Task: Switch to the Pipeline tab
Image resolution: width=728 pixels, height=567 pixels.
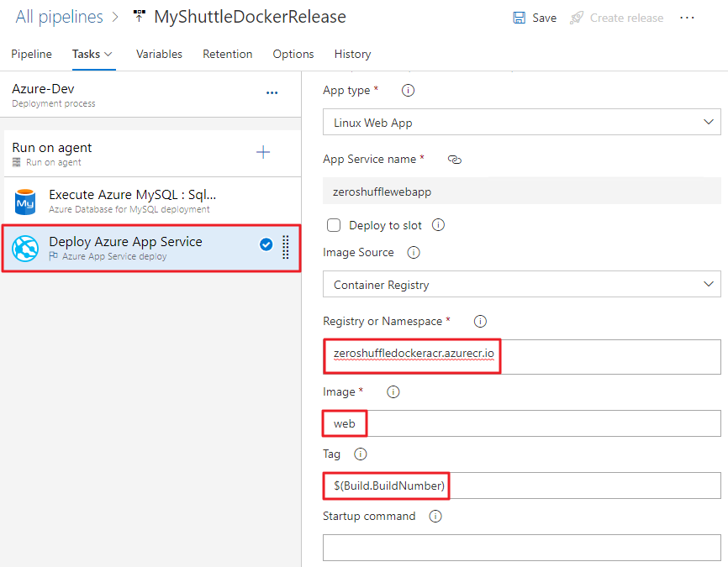Action: pos(32,55)
